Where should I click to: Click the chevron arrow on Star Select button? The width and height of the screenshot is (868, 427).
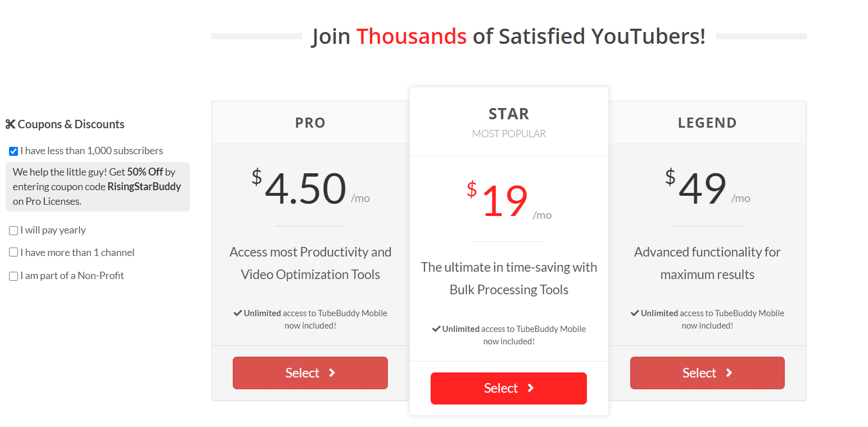pos(531,388)
